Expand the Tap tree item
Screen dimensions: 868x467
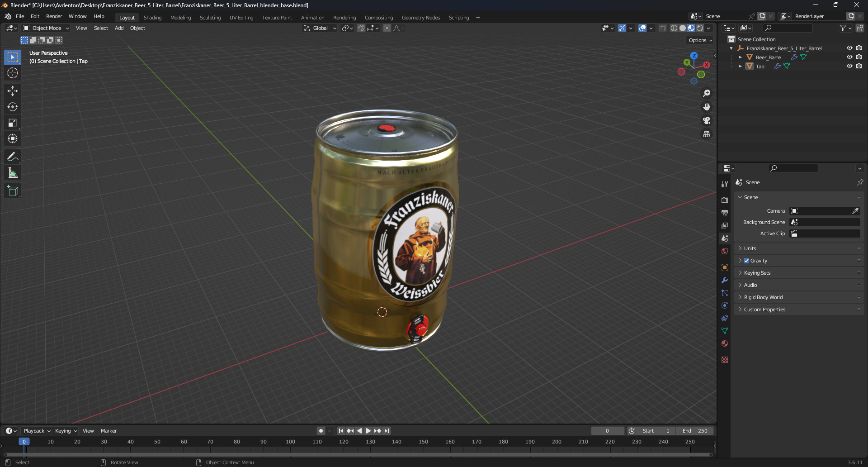[x=740, y=67]
